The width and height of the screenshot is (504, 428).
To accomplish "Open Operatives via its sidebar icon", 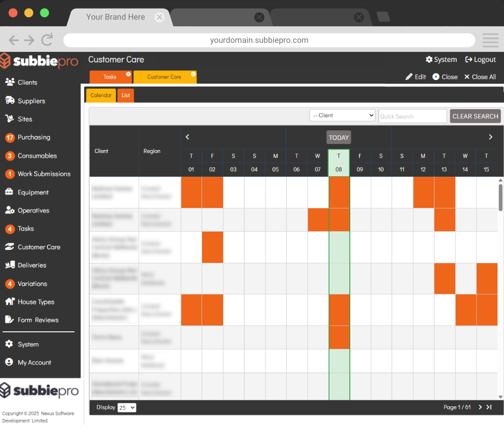I will click(10, 210).
